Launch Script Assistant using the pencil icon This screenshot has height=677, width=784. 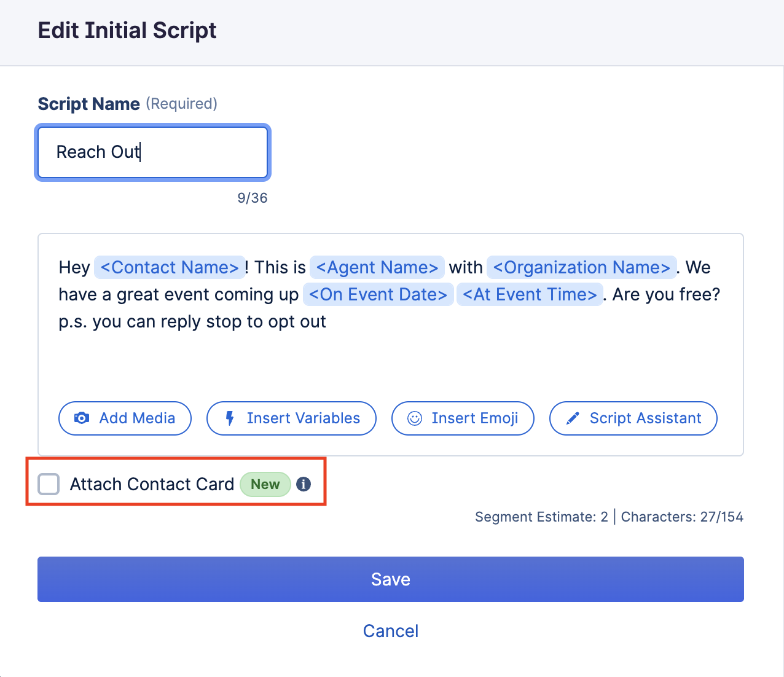click(573, 418)
